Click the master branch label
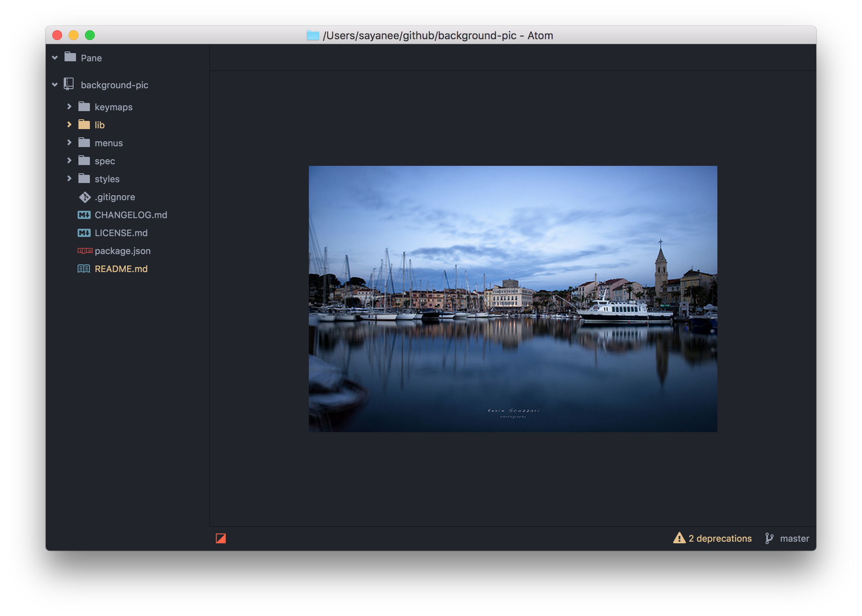 point(794,538)
